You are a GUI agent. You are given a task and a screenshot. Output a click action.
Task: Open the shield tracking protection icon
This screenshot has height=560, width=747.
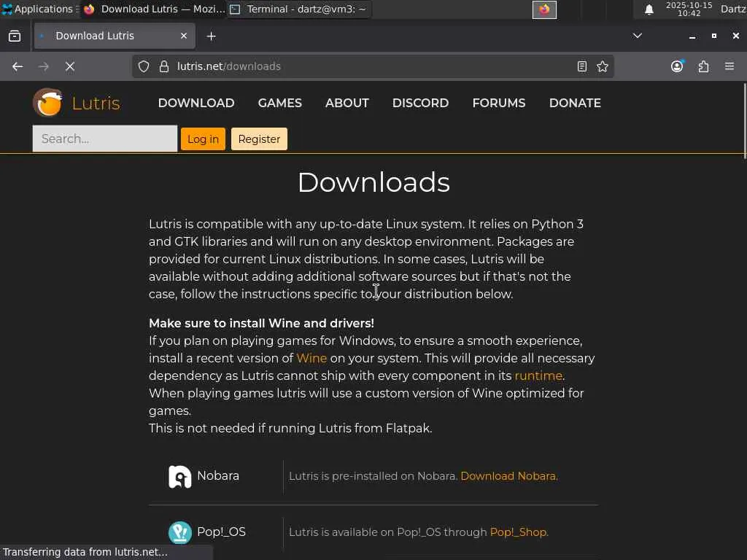144,66
